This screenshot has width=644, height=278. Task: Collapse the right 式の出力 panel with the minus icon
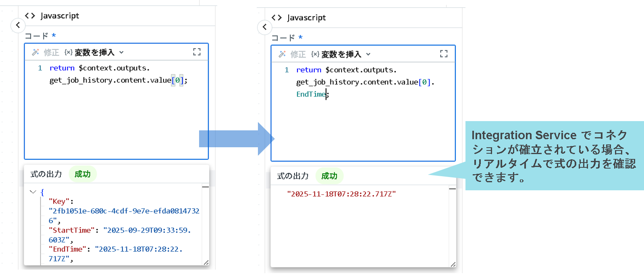(x=452, y=189)
